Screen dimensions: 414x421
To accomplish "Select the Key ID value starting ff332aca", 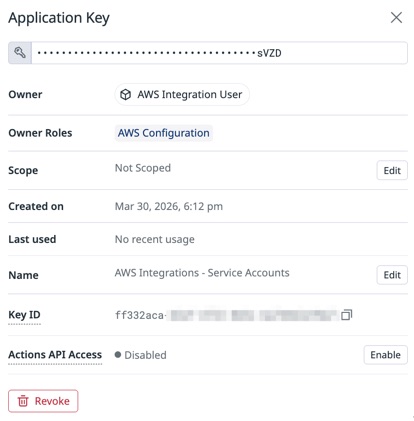I will point(226,315).
